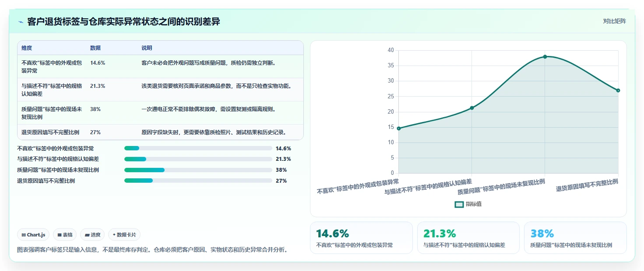The height and width of the screenshot is (271, 644).
Task: Click the description starting 该类退货需要核对页面承诺
Action: tap(217, 86)
